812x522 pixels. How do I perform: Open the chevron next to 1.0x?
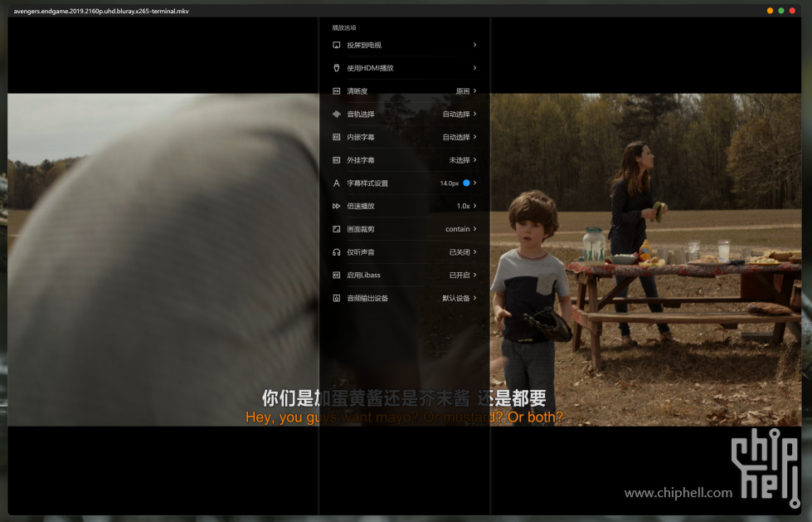[x=474, y=206]
